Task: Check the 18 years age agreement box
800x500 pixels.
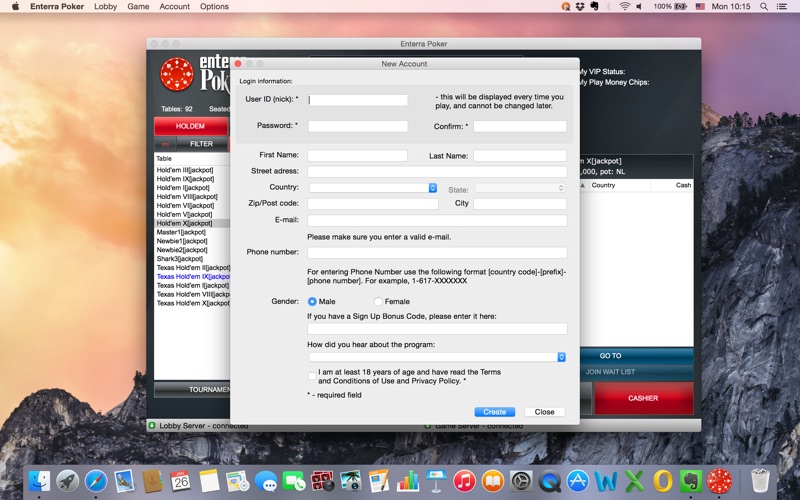Action: pyautogui.click(x=312, y=376)
